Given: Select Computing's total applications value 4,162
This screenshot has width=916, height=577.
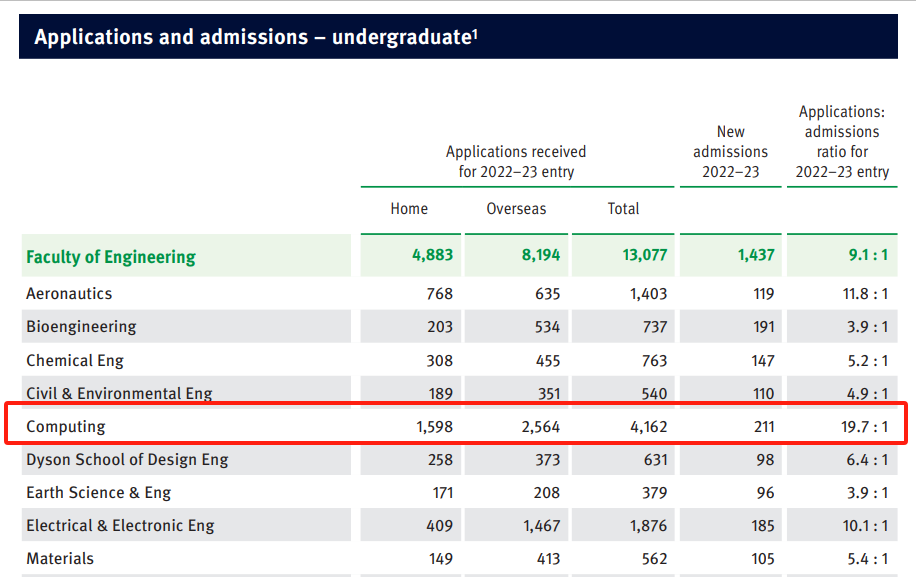Looking at the screenshot, I should click(x=643, y=427).
